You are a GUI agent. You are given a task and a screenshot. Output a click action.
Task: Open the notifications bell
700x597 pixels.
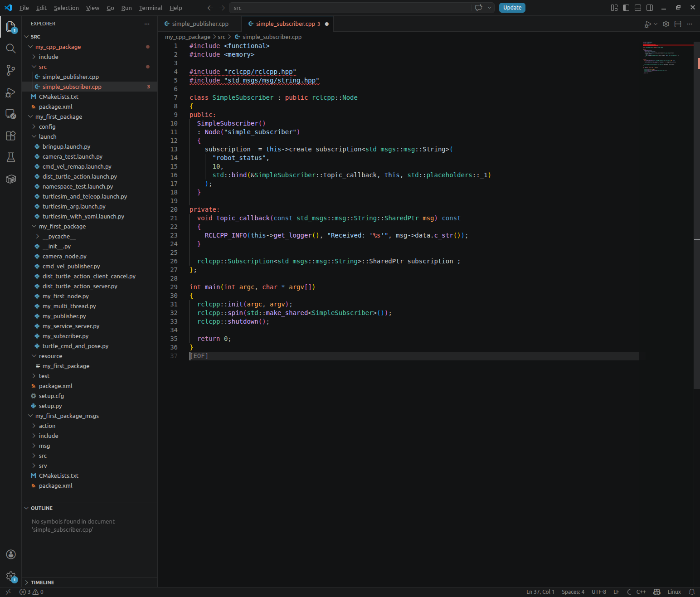tap(692, 592)
